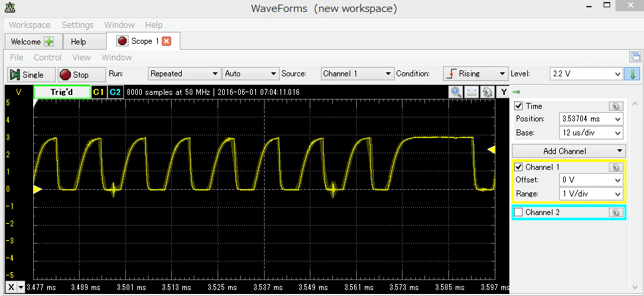Click the Time settings gear icon
The height and width of the screenshot is (296, 644).
pos(615,106)
